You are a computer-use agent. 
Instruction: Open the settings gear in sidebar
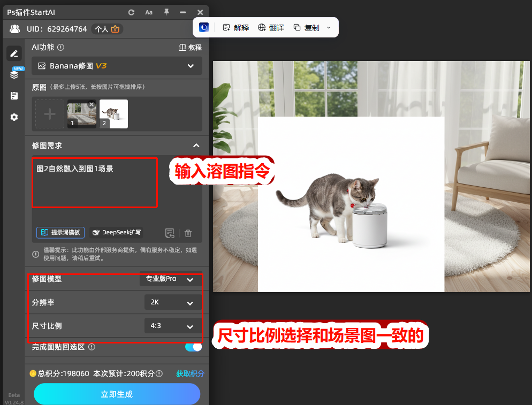(x=14, y=117)
